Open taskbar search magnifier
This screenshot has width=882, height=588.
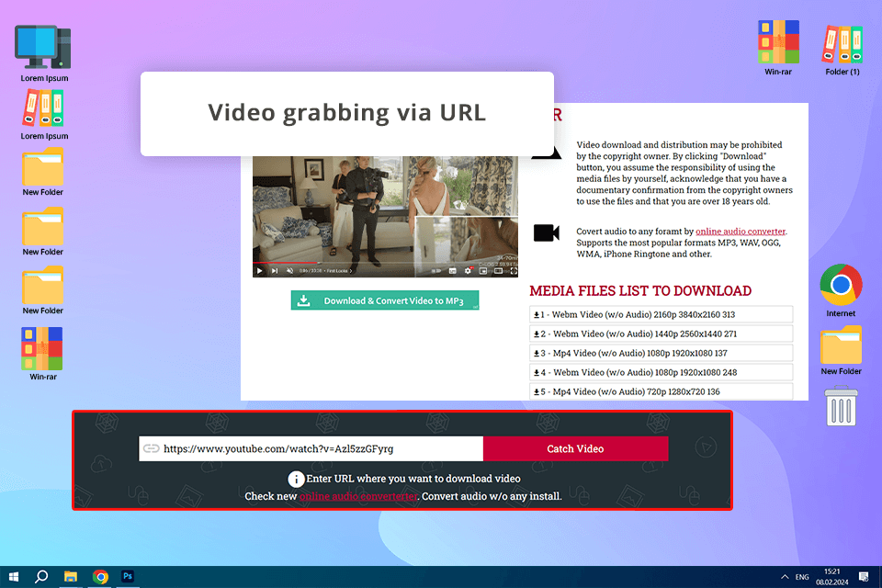(41, 577)
